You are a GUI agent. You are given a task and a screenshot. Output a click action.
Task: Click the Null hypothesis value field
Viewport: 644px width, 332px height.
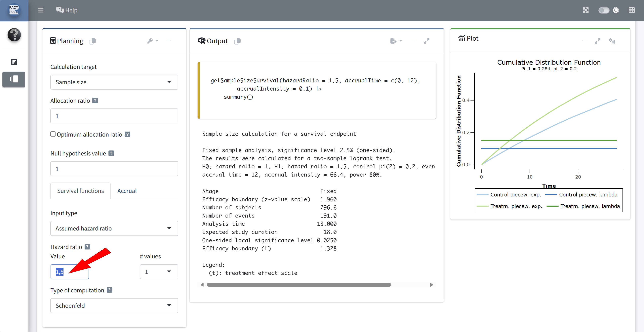(x=114, y=169)
